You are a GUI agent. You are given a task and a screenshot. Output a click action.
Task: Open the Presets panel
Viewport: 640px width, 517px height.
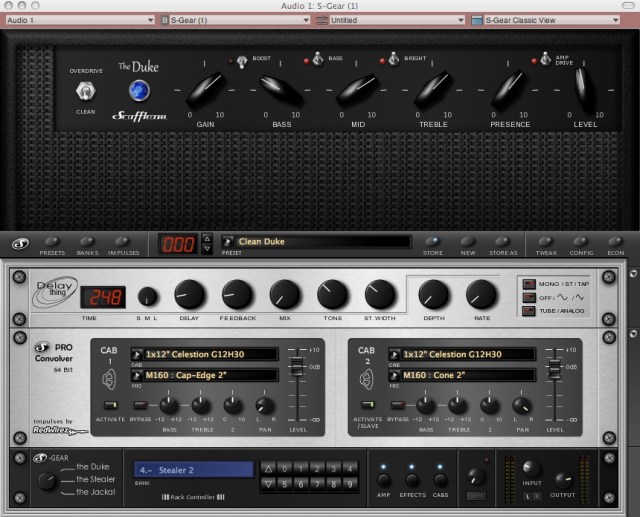(52, 242)
